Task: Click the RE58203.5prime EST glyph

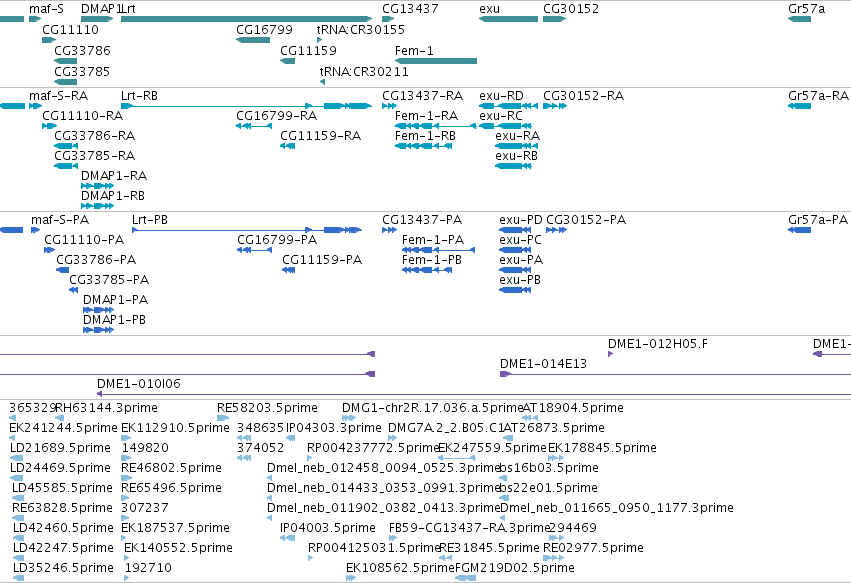Action: pyautogui.click(x=223, y=418)
